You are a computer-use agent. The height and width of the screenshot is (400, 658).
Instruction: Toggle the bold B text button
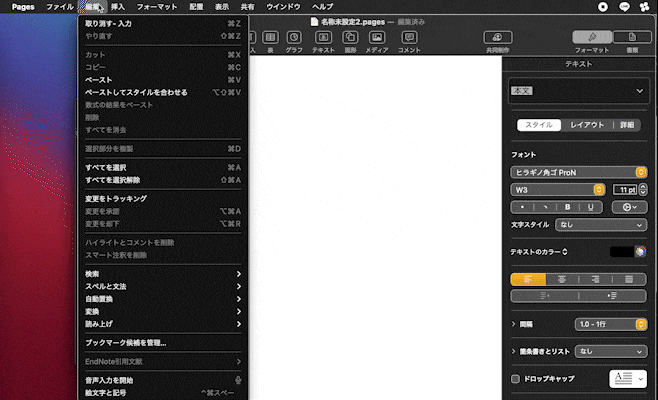[x=575, y=207]
